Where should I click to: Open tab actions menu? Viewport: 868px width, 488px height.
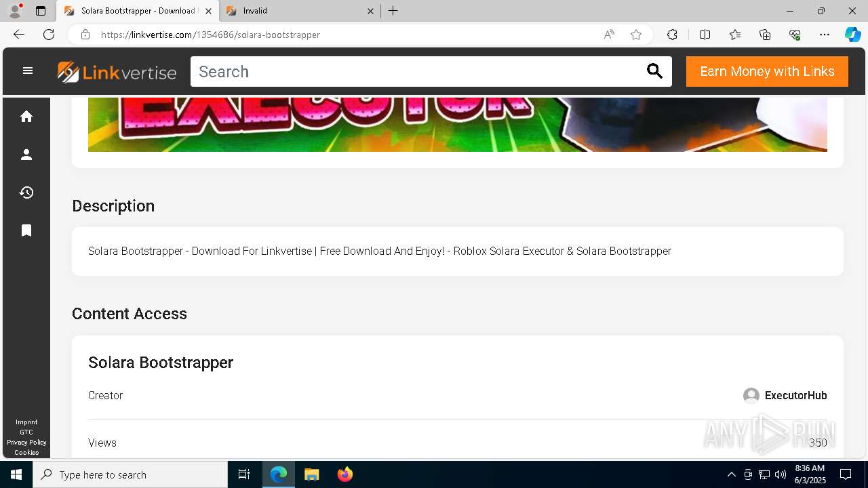pyautogui.click(x=41, y=11)
